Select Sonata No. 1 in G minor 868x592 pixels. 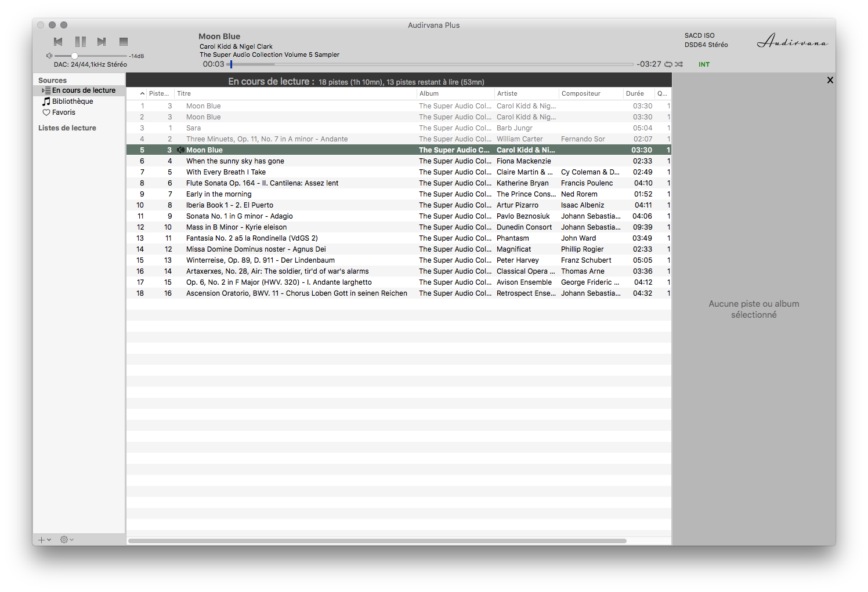click(x=399, y=216)
